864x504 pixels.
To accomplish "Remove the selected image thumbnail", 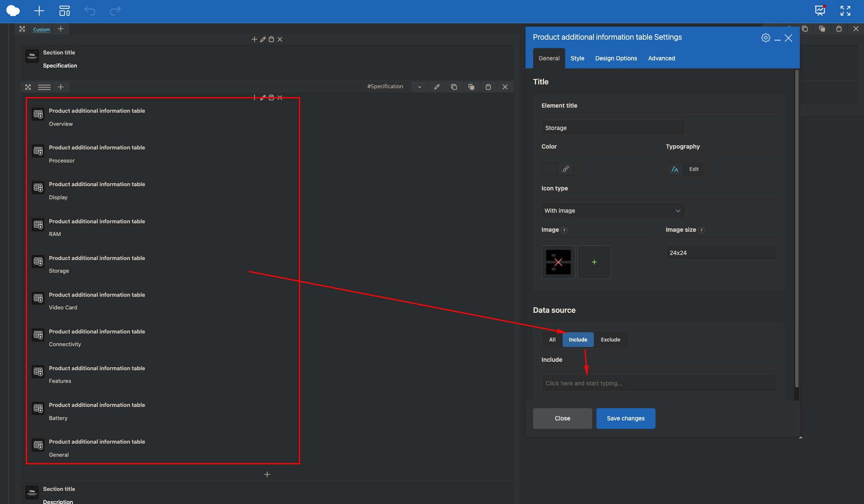I will click(558, 262).
